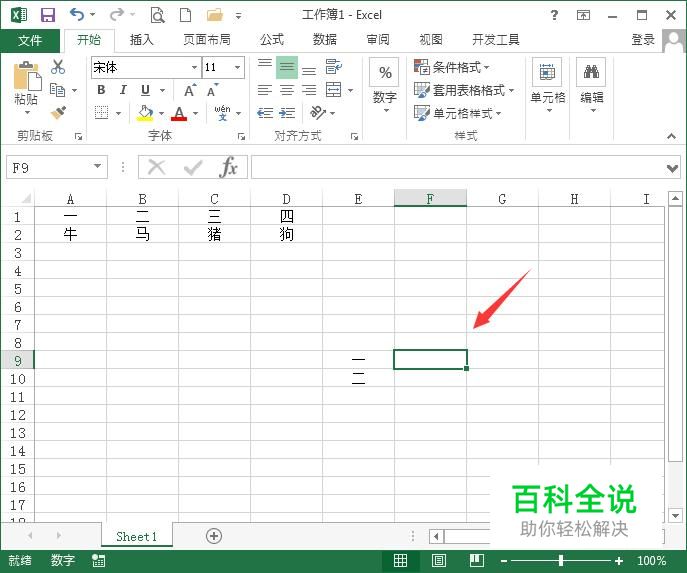Click Merge and Center icon
The height and width of the screenshot is (573, 687).
333,90
